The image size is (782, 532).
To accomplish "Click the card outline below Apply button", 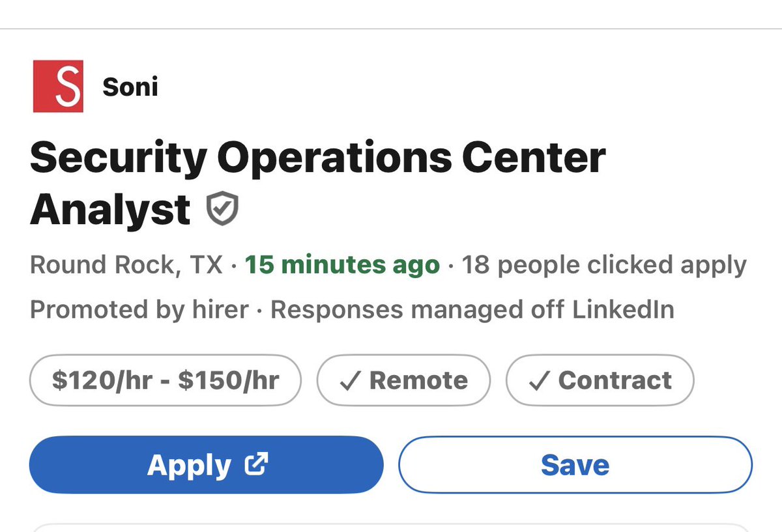I will (x=391, y=527).
